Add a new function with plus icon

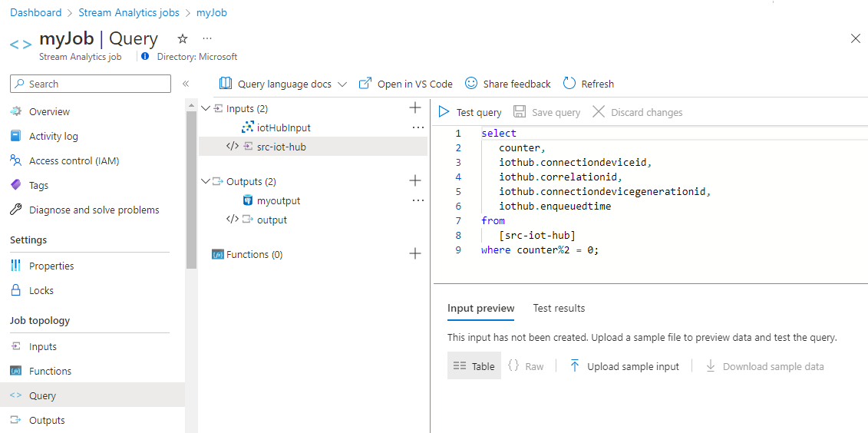click(x=415, y=254)
